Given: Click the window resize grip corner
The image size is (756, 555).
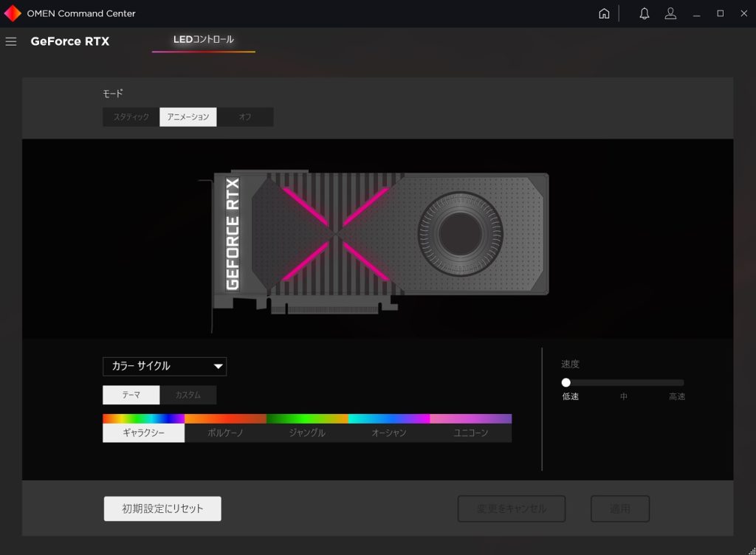Looking at the screenshot, I should coord(752,551).
